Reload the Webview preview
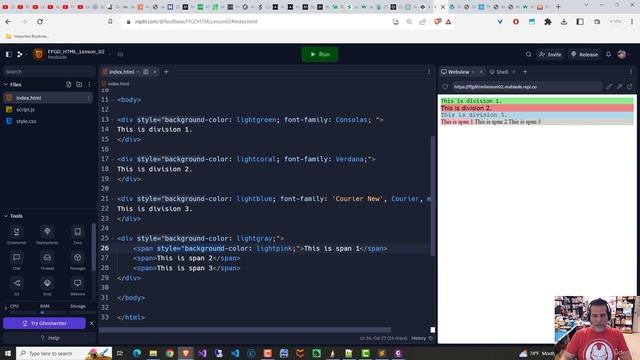Screen dimensions: 640x360 (x=445, y=87)
